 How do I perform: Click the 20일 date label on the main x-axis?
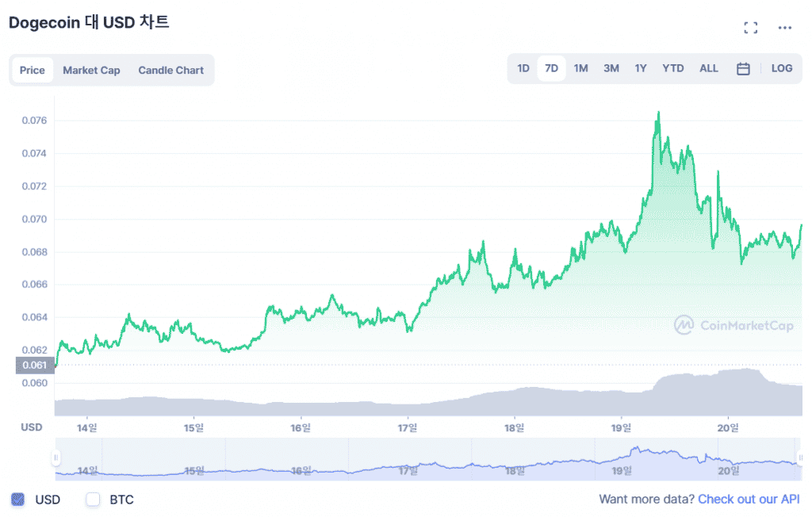tap(728, 428)
